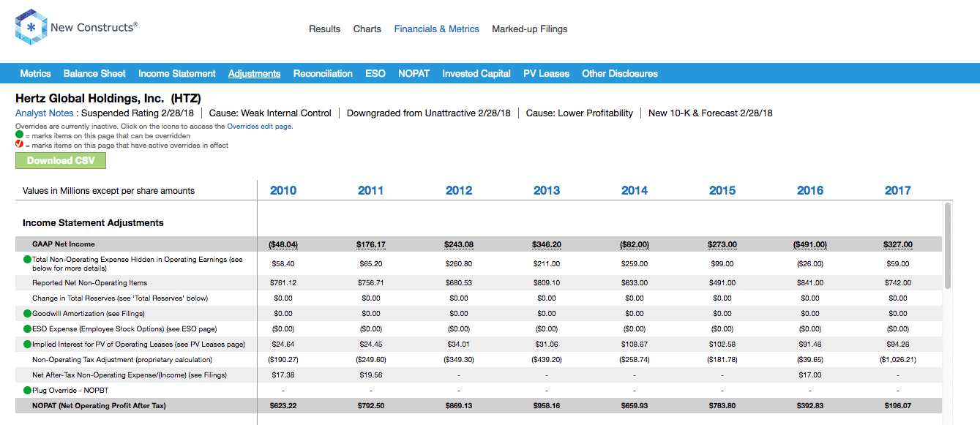This screenshot has height=425, width=980.
Task: Click the Change in Total Reserves row label
Action: click(120, 298)
